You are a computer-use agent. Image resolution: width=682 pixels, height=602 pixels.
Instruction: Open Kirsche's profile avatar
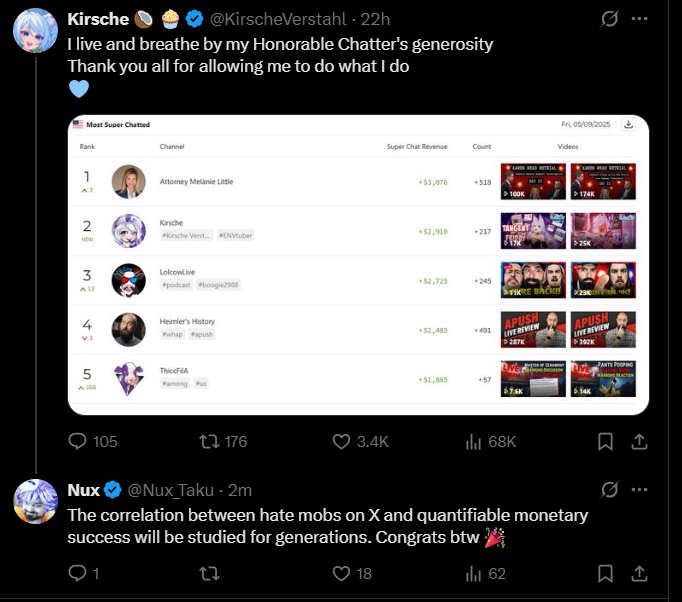[35, 30]
